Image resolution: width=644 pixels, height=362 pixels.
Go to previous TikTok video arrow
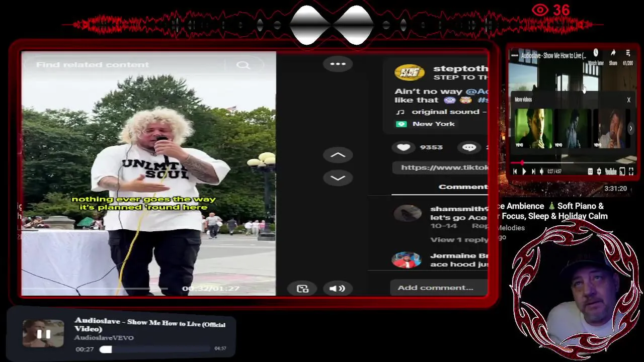pos(338,155)
